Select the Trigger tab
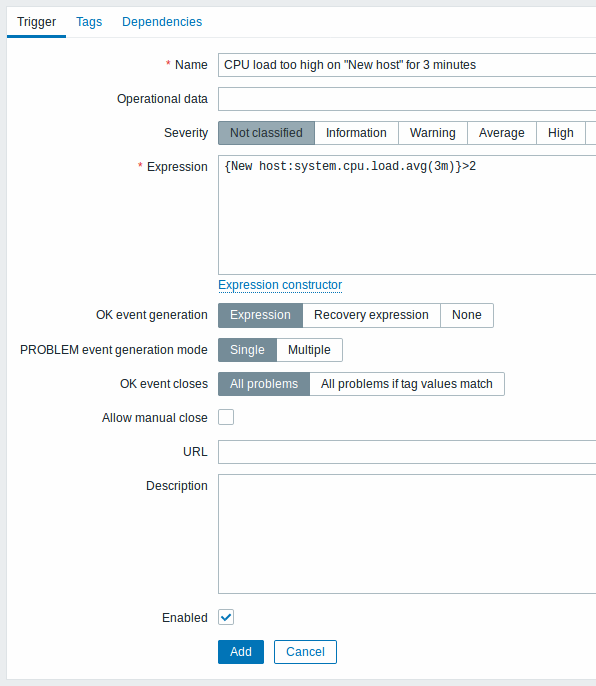This screenshot has height=686, width=596. (x=36, y=22)
